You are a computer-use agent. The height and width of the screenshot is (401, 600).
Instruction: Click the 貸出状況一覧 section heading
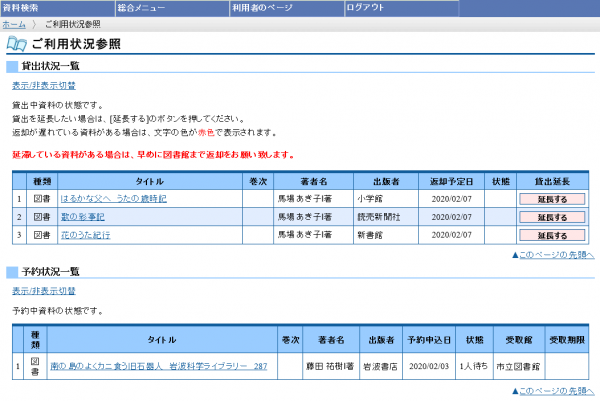51,66
